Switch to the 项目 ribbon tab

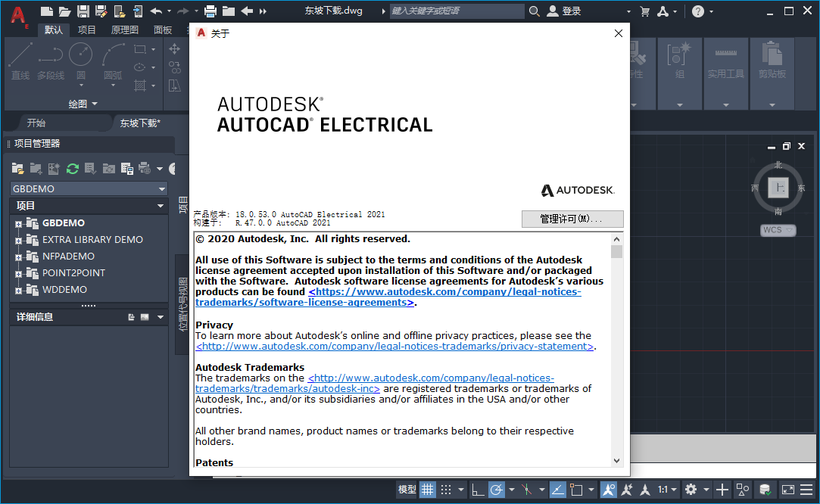point(86,30)
